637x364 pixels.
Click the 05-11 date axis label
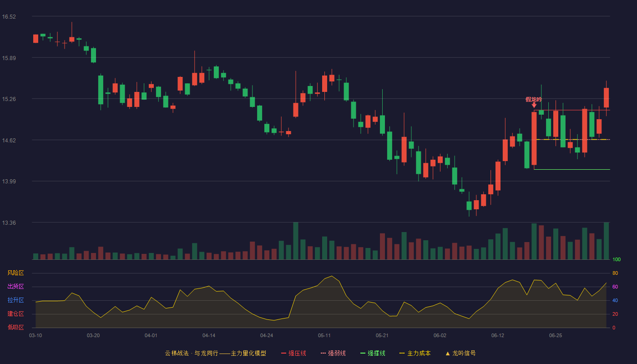(324, 335)
